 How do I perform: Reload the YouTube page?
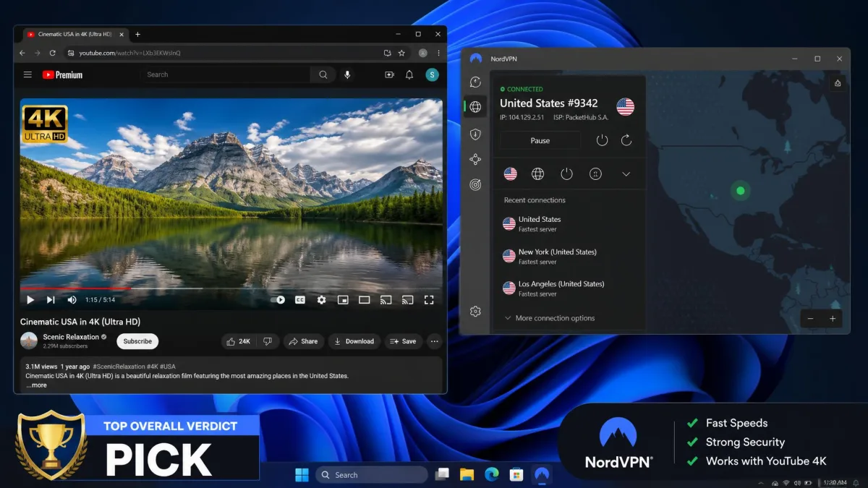click(53, 53)
